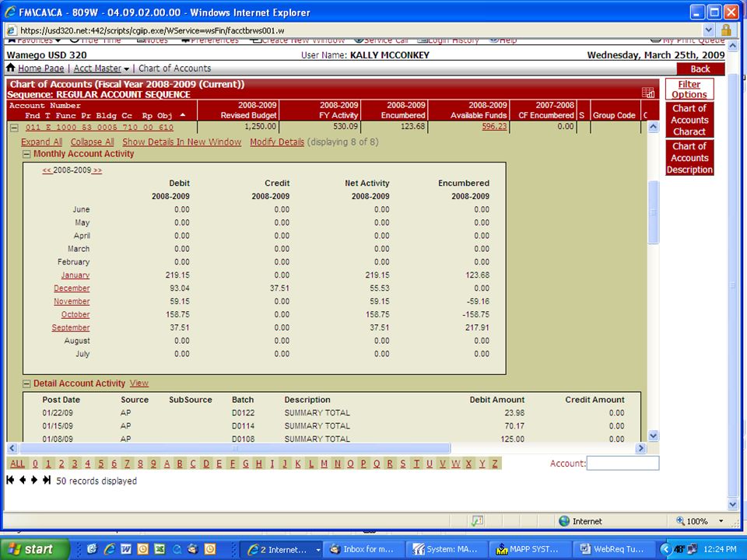
Task: Click the pop-up blocker icon in the status bar
Action: (477, 521)
